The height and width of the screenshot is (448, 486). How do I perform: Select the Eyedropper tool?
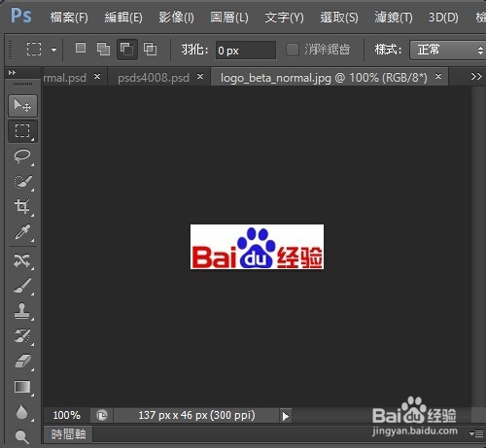pos(22,232)
